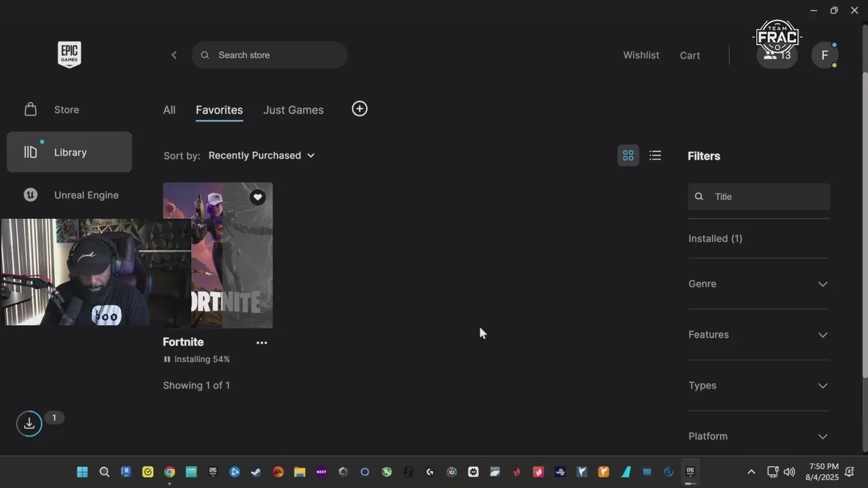Open Library in the sidebar

pos(69,152)
